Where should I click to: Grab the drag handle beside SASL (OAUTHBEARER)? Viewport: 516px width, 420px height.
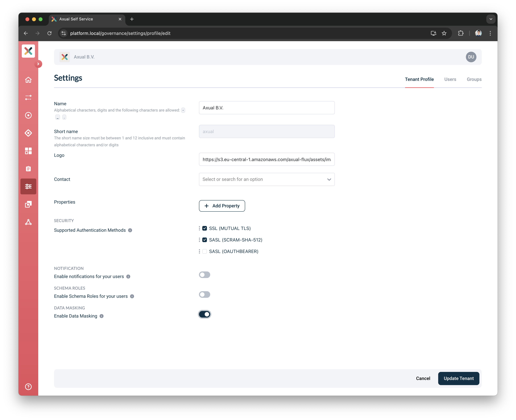pyautogui.click(x=199, y=252)
